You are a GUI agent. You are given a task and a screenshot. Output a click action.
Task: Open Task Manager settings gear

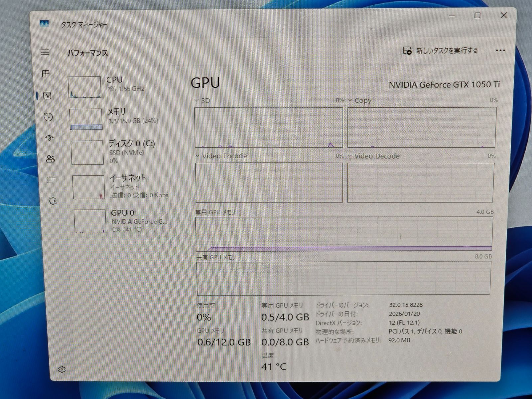pyautogui.click(x=62, y=369)
